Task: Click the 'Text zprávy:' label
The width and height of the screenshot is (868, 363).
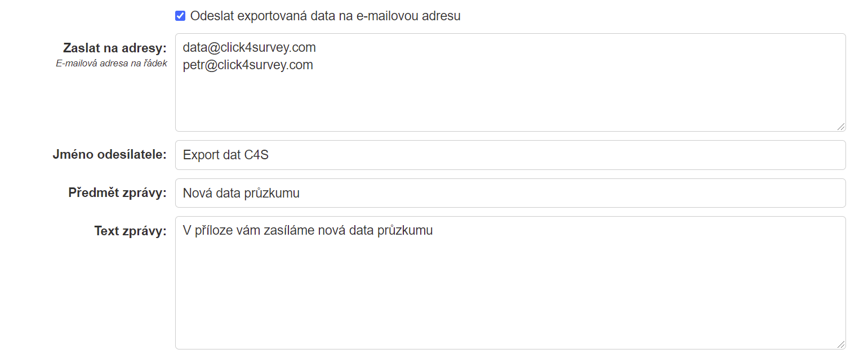Action: pos(131,231)
